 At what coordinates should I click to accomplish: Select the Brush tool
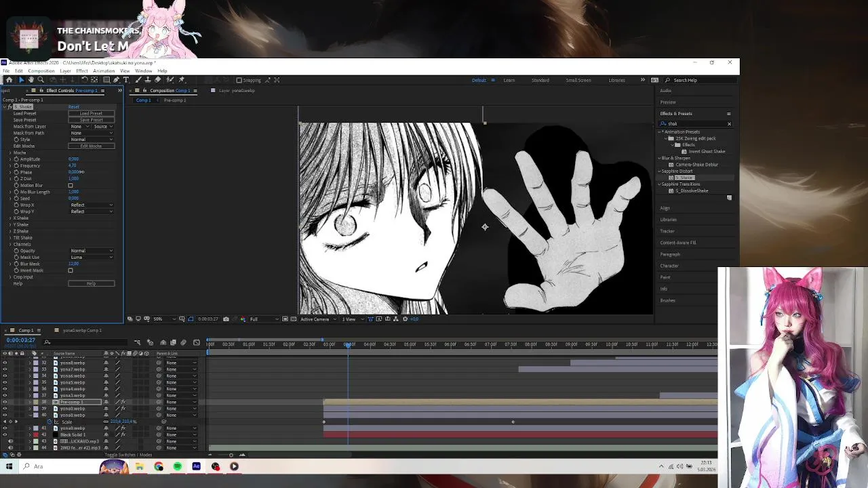pyautogui.click(x=138, y=80)
